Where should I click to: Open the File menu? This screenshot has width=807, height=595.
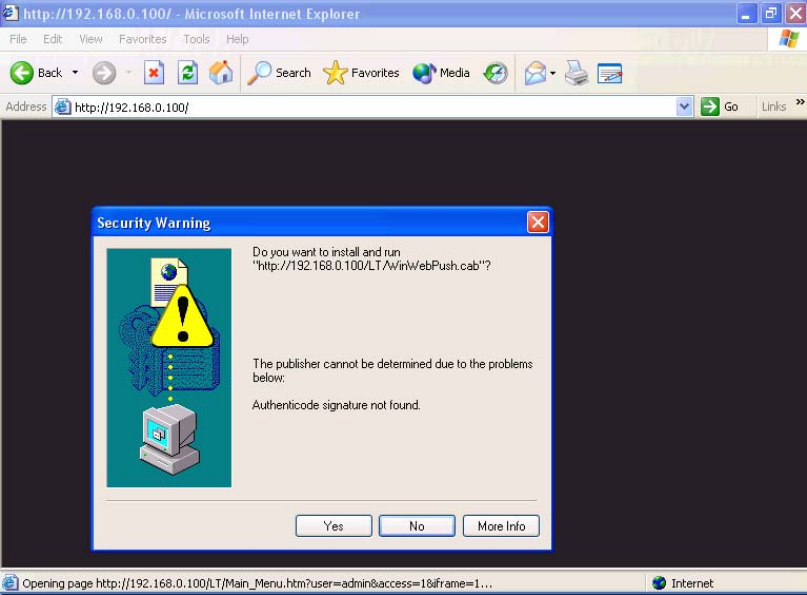18,39
